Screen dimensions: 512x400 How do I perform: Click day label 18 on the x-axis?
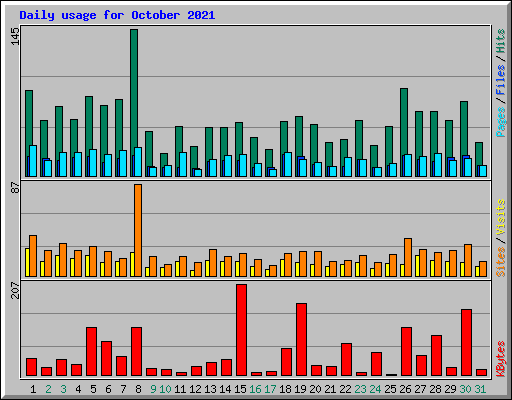(x=285, y=389)
